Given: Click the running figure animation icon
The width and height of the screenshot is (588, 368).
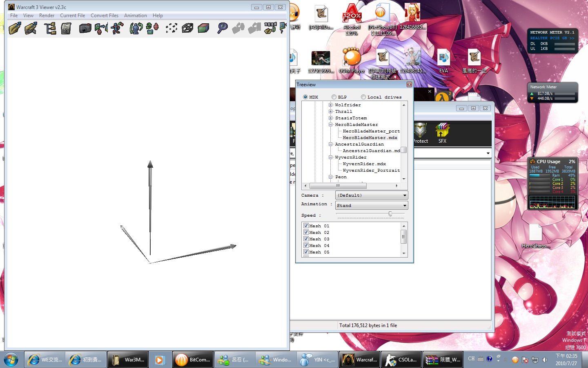Looking at the screenshot, I should (118, 28).
